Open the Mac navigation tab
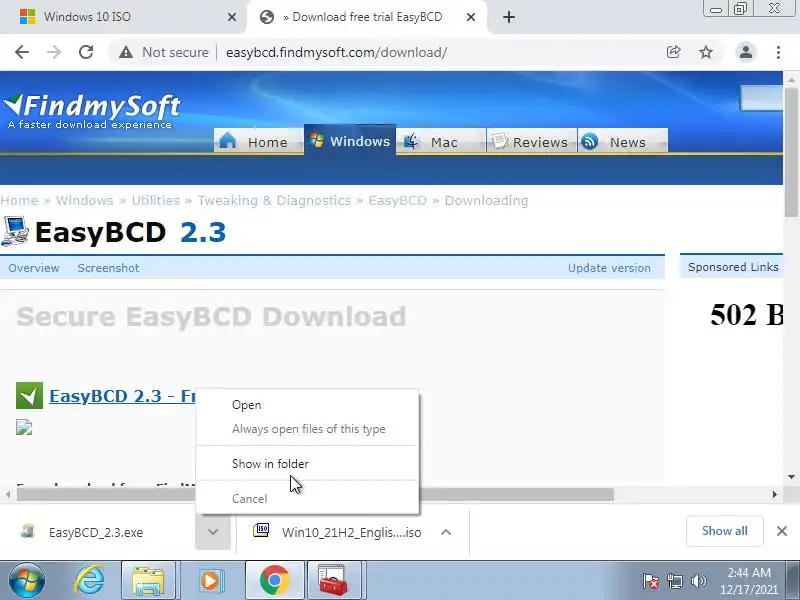The height and width of the screenshot is (600, 800). click(441, 141)
